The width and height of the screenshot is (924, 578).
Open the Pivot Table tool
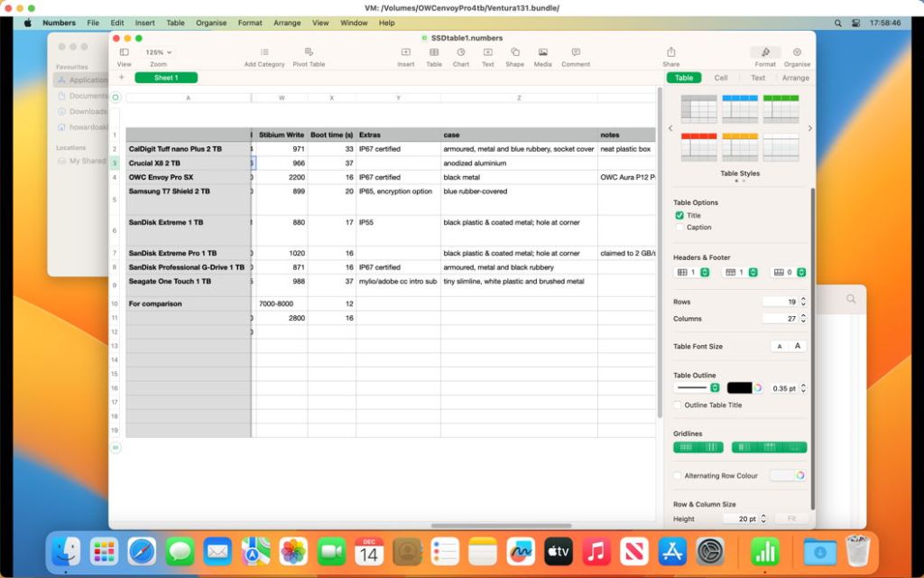pyautogui.click(x=309, y=53)
